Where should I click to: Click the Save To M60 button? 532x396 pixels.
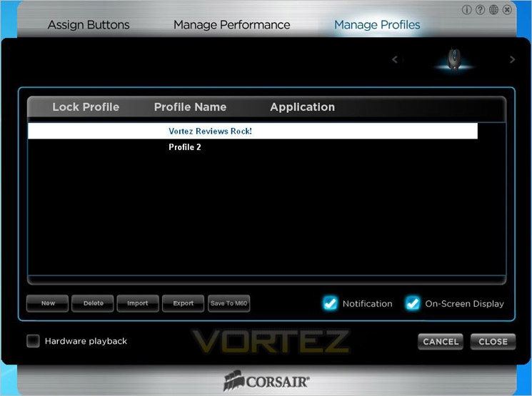click(x=229, y=303)
